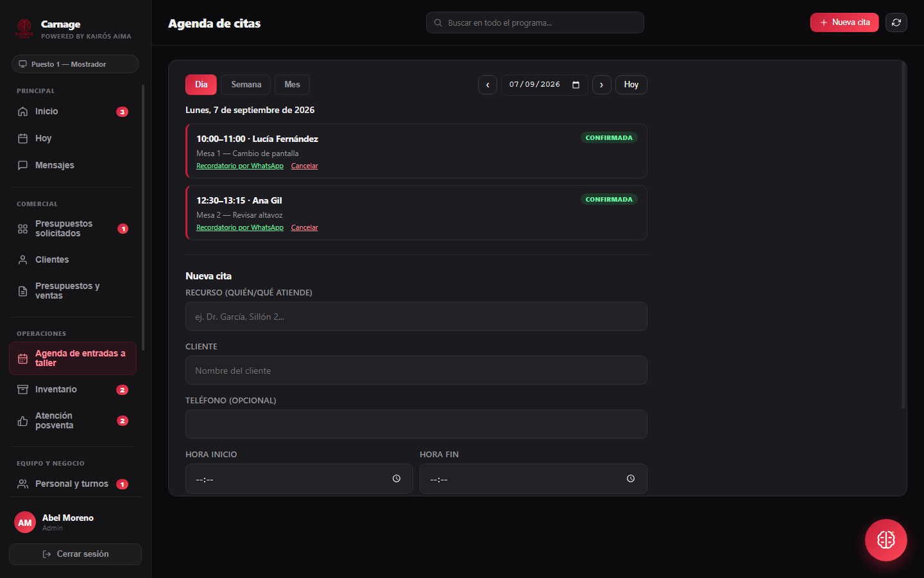The image size is (924, 578).
Task: Click the Hoy date button
Action: (x=631, y=85)
